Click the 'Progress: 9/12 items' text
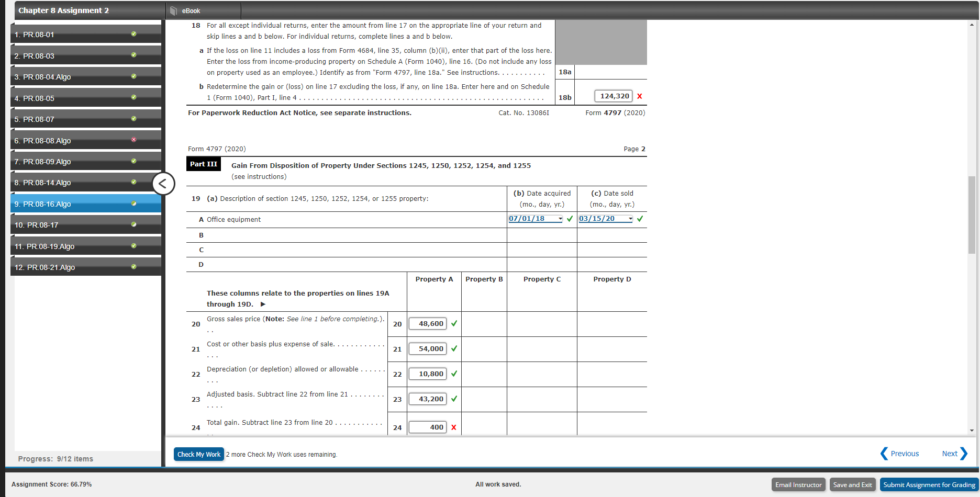Screen dimensions: 980x497 [55, 459]
